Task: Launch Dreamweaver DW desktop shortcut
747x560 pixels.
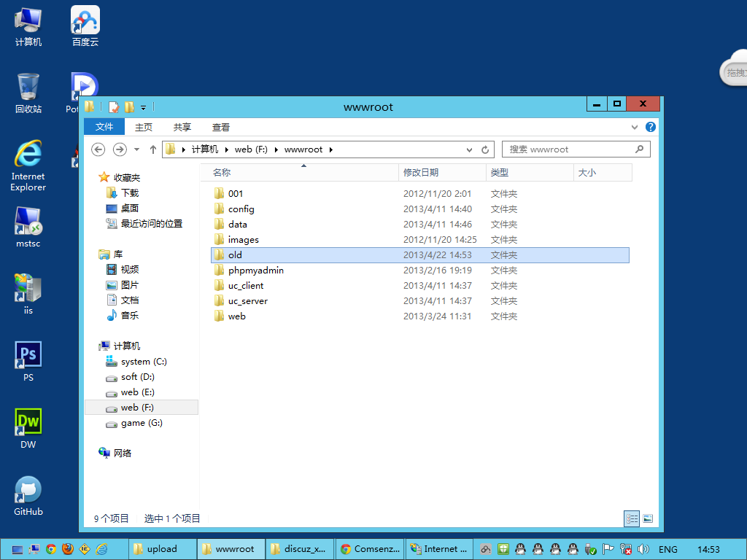Action: (28, 429)
